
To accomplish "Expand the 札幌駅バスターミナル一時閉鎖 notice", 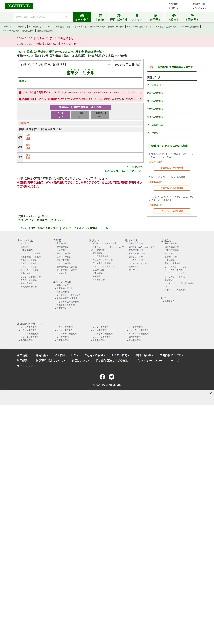I will coord(80,99).
